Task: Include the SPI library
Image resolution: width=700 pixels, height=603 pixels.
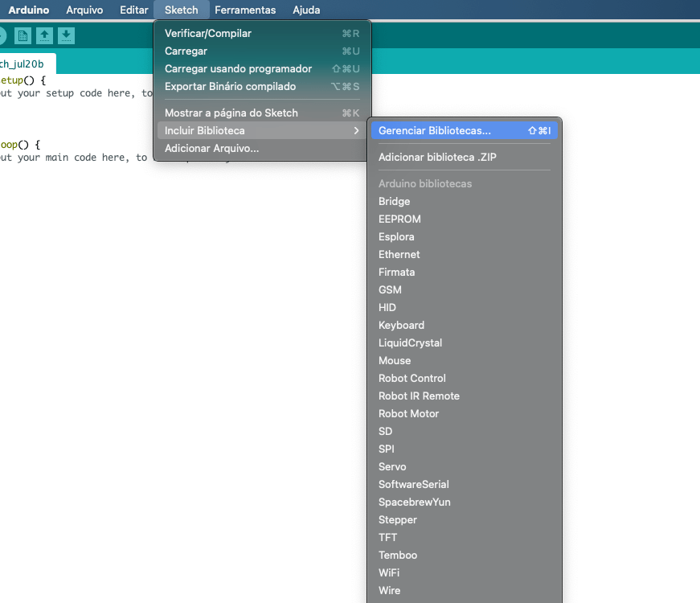Action: pyautogui.click(x=465, y=449)
